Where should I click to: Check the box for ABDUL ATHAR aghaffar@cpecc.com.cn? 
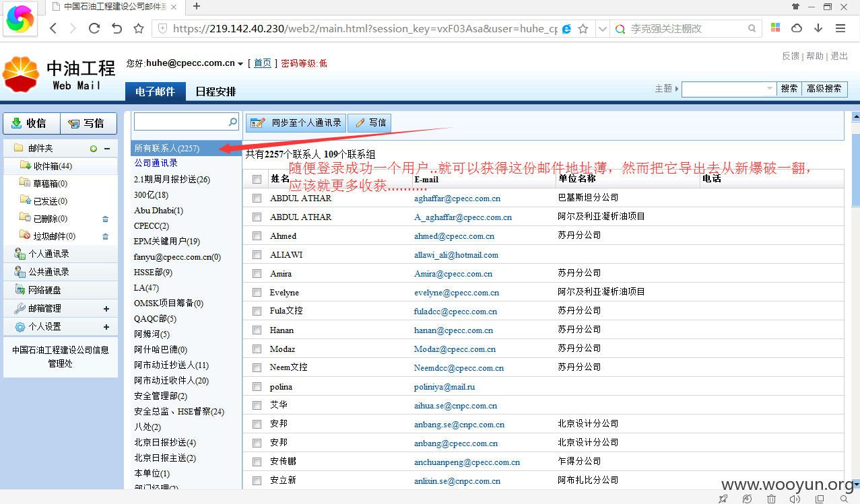tap(257, 198)
